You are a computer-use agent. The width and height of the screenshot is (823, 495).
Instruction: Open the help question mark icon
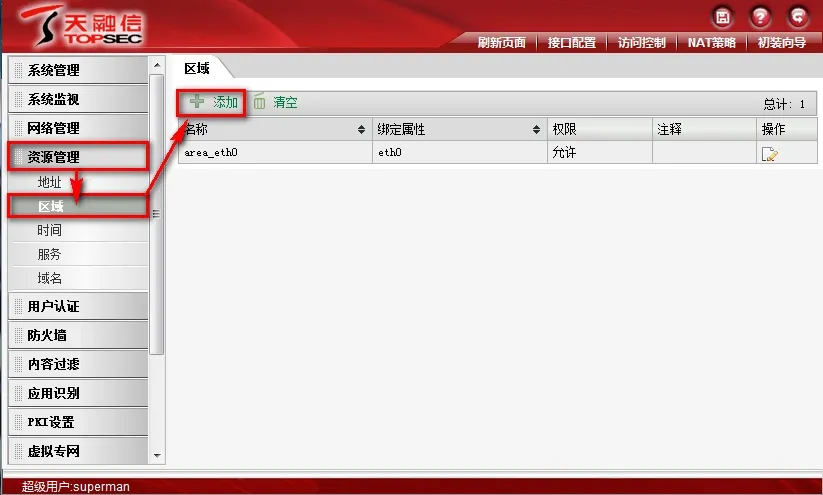coord(760,18)
